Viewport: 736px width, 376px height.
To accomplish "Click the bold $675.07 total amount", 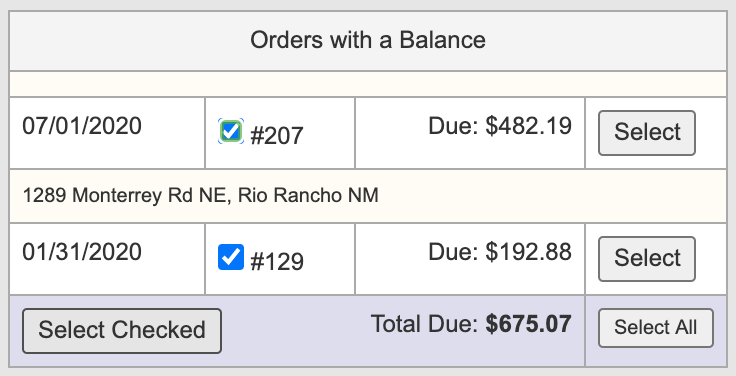I will tap(529, 324).
